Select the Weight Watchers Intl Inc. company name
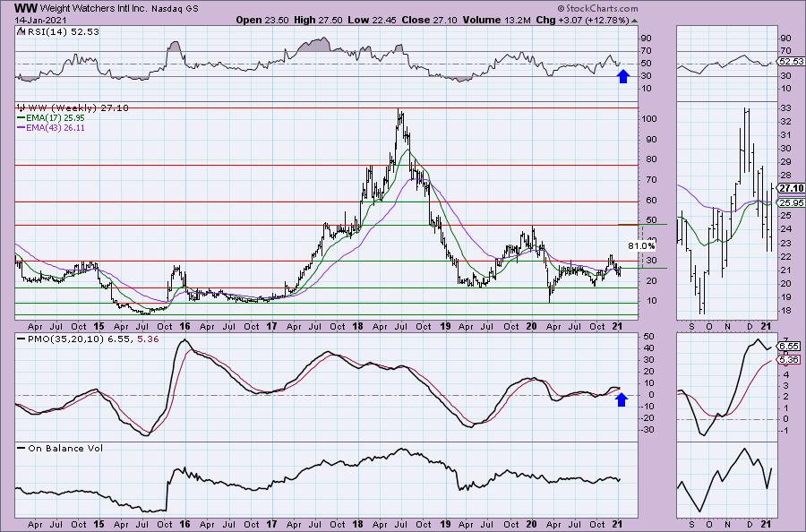Image resolution: width=806 pixels, height=532 pixels. pyautogui.click(x=94, y=9)
